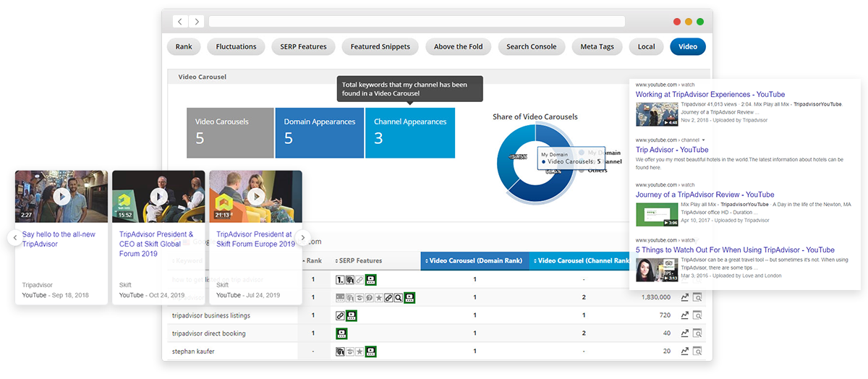The width and height of the screenshot is (868, 379).
Task: Sort by Video Carousel (Domain Rank) column
Action: (x=475, y=260)
